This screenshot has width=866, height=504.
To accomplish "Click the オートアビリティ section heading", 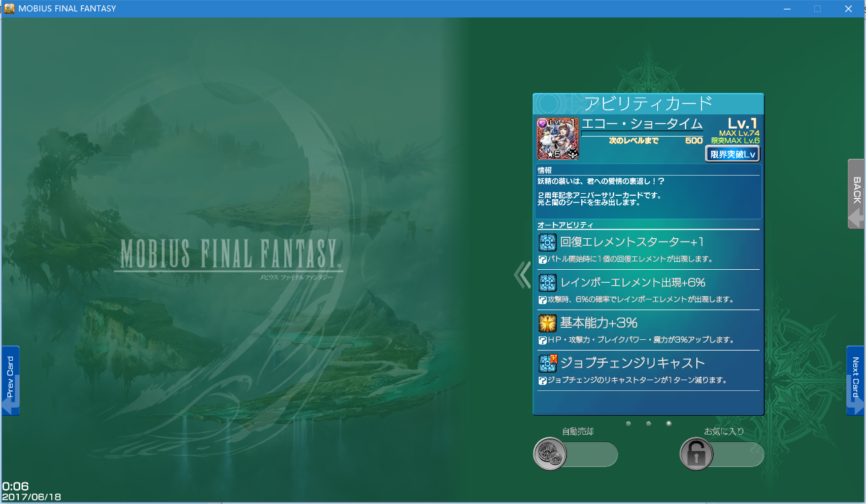I will tap(564, 225).
